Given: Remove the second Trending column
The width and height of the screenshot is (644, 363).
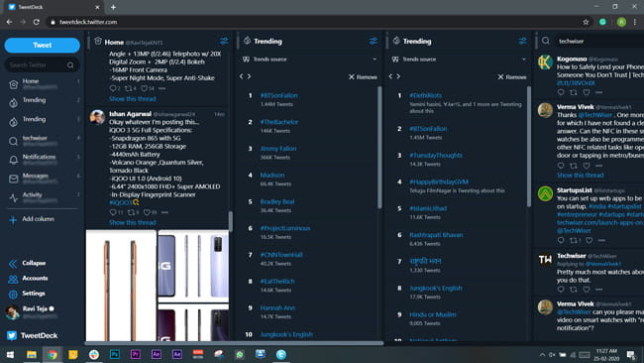Looking at the screenshot, I should (x=512, y=77).
